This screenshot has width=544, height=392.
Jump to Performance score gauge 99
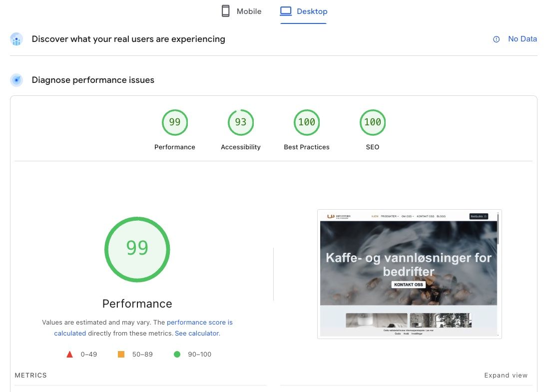pos(175,122)
